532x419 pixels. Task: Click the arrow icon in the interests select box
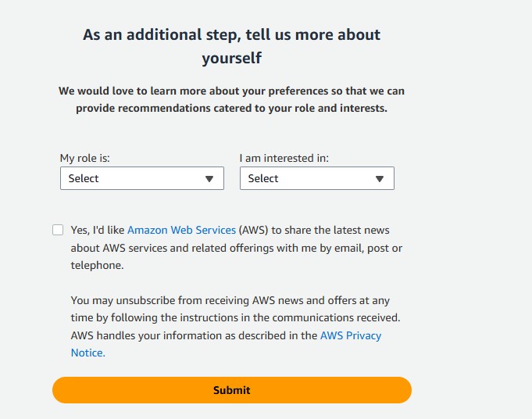point(380,178)
